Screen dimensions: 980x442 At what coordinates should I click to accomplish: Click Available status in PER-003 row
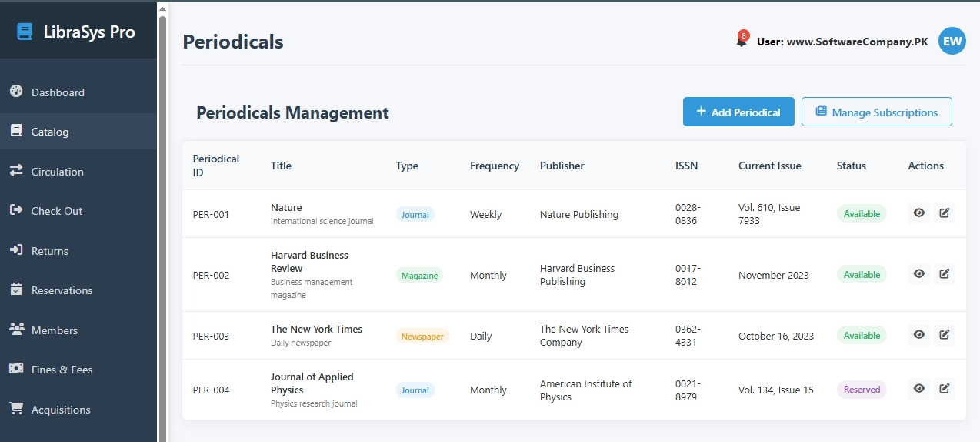[x=862, y=335]
